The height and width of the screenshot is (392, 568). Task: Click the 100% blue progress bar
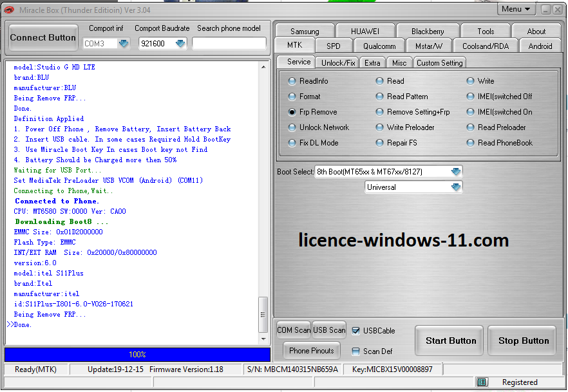pos(137,355)
